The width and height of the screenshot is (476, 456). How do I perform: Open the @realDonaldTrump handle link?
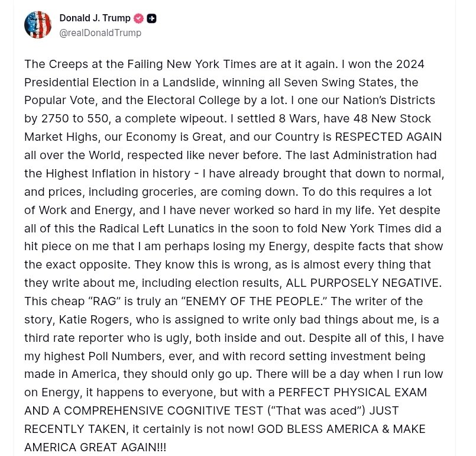coord(100,33)
